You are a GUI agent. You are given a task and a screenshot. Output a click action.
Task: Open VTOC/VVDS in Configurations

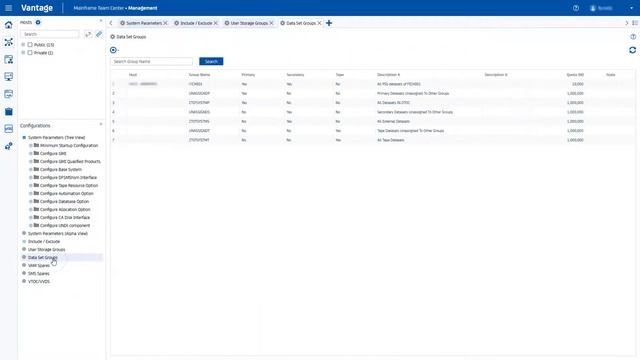[39, 281]
